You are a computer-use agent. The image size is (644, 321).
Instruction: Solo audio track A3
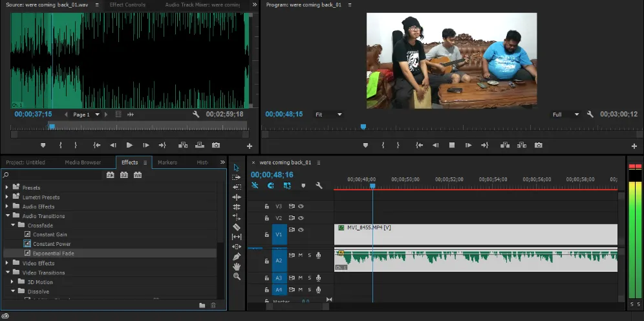pyautogui.click(x=309, y=278)
